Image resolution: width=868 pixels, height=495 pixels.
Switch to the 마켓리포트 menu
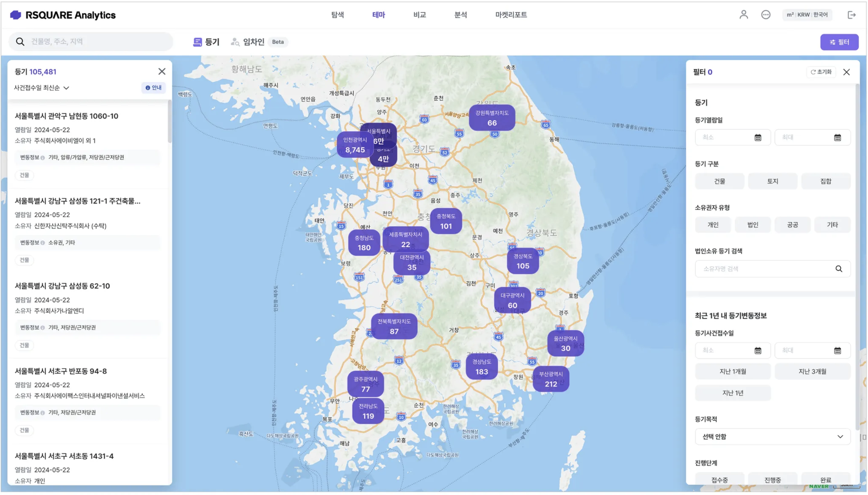(511, 15)
